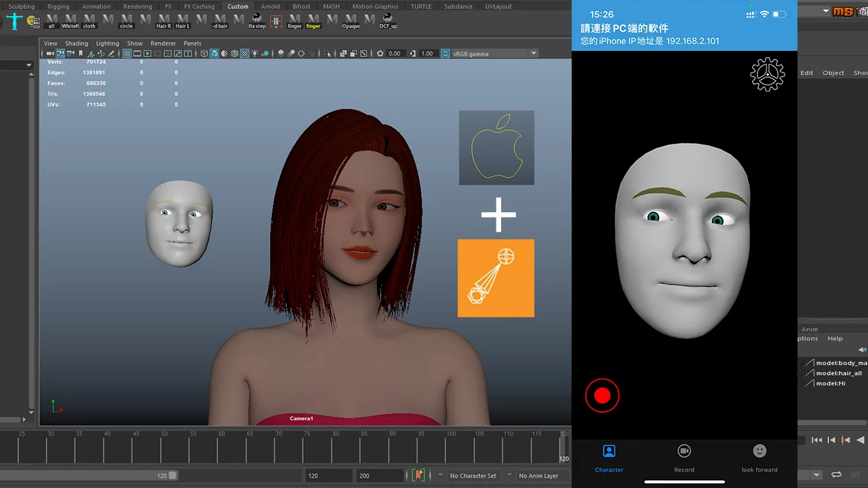Click the 'Opaque' shelf button
Screen dimensions: 868x488
tap(351, 20)
